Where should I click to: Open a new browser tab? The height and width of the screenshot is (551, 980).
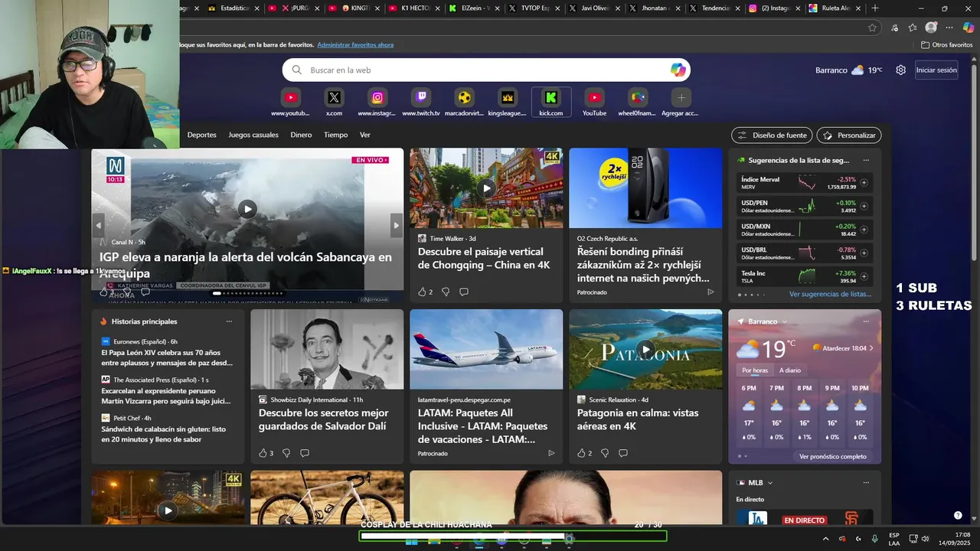click(x=875, y=8)
